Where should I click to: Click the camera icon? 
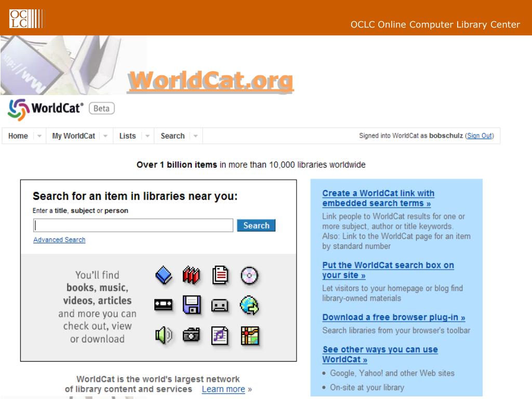191,335
